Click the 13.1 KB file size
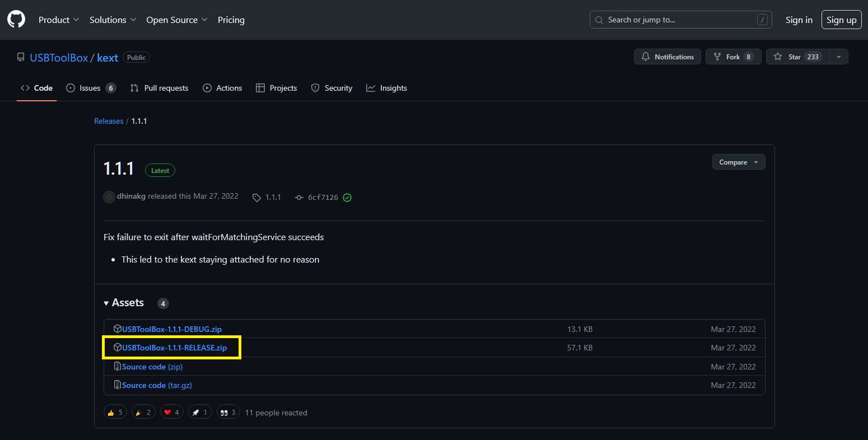 pos(580,329)
